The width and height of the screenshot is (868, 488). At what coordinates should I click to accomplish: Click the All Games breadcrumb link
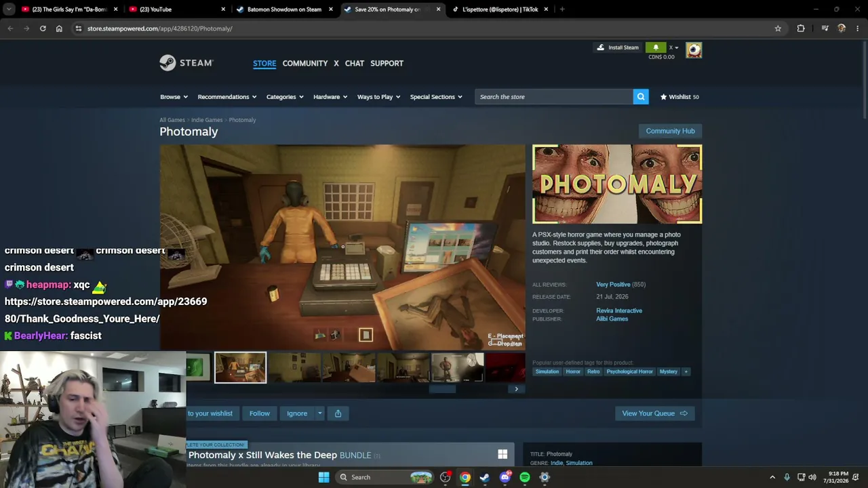[x=172, y=120]
